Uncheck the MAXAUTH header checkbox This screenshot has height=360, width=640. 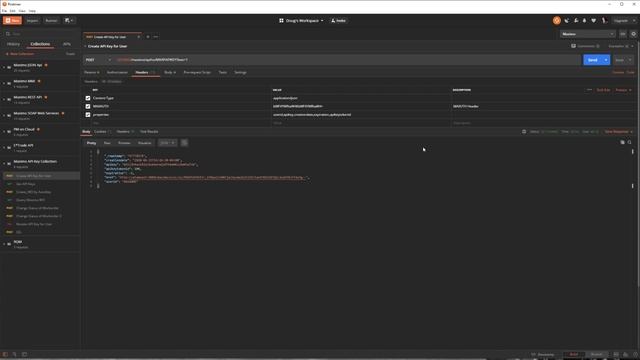click(88, 107)
